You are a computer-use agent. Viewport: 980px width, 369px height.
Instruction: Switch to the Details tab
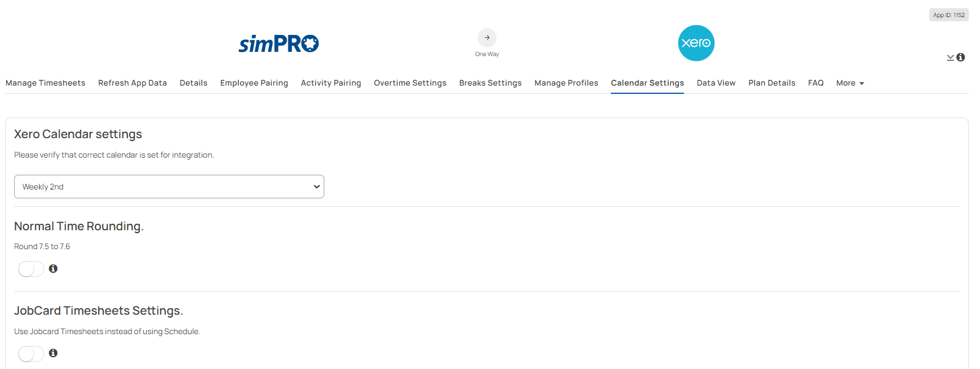(x=193, y=83)
